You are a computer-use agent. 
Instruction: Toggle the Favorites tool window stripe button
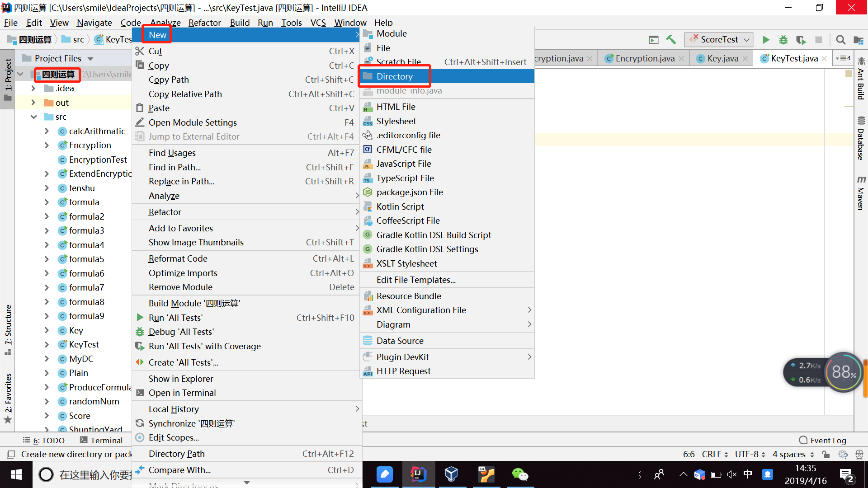(x=8, y=398)
